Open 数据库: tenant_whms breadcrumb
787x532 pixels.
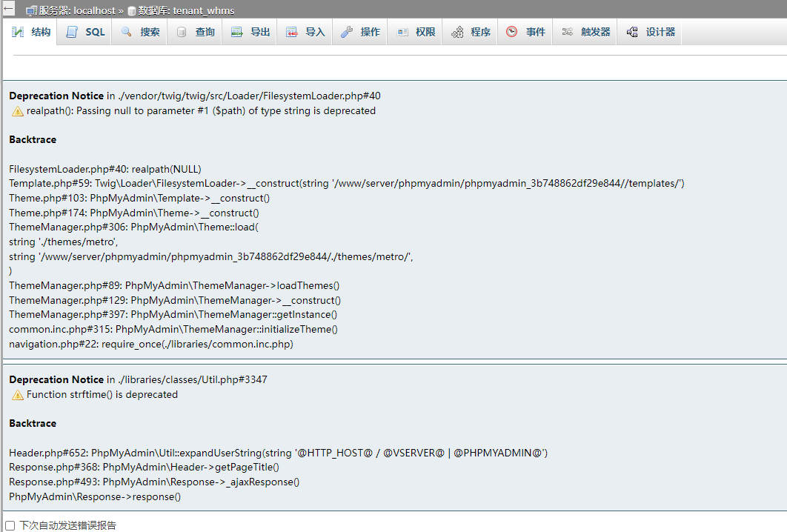tap(186, 10)
